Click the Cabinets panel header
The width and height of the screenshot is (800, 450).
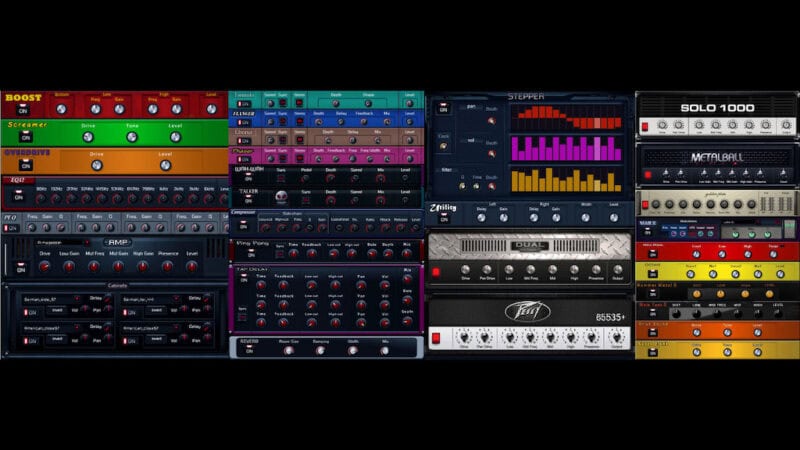click(x=117, y=286)
